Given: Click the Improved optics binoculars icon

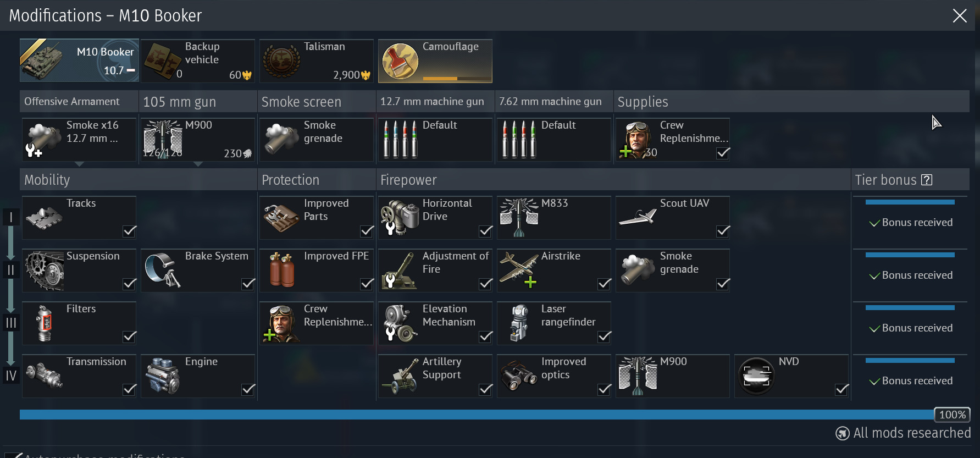Looking at the screenshot, I should coord(518,376).
